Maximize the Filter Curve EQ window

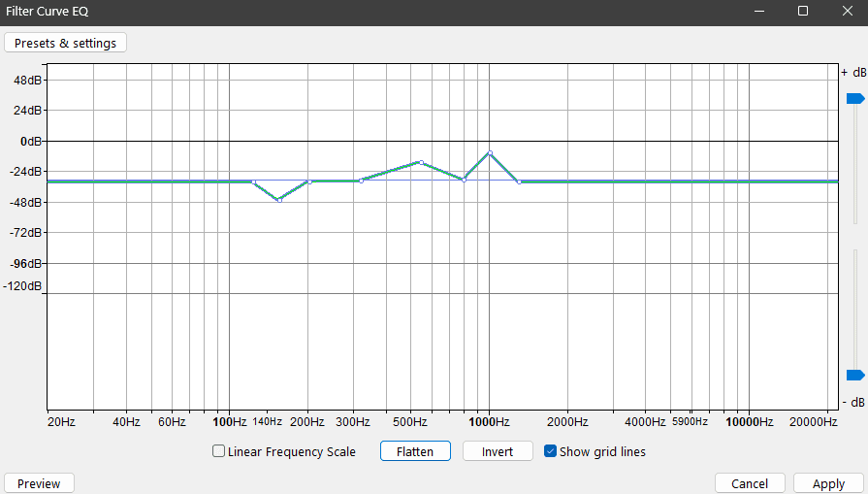[803, 11]
